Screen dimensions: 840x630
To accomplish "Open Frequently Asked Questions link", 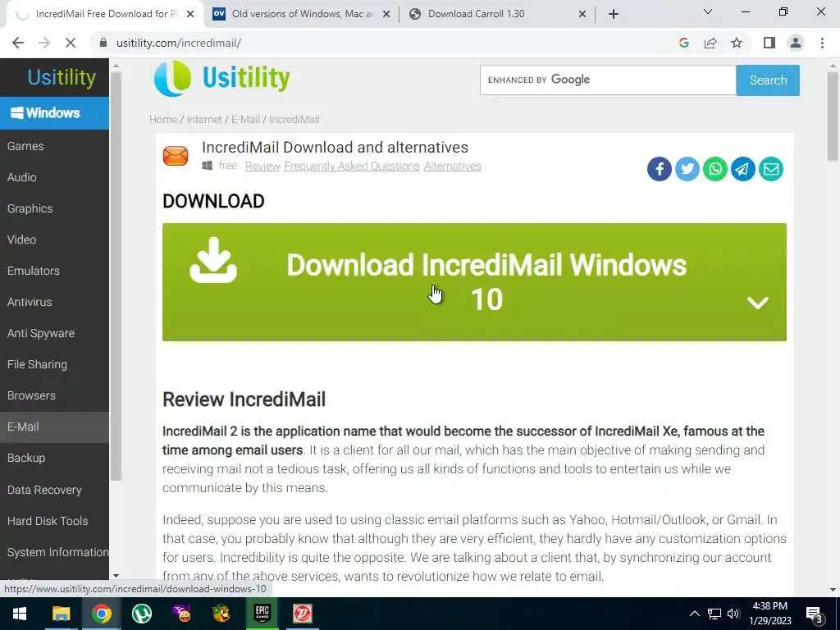I will pos(351,166).
